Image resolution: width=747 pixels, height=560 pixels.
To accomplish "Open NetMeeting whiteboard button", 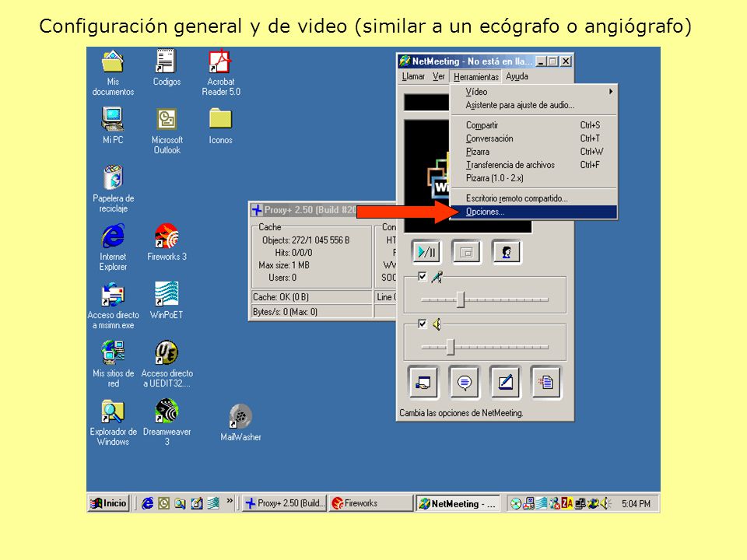I will (x=505, y=382).
